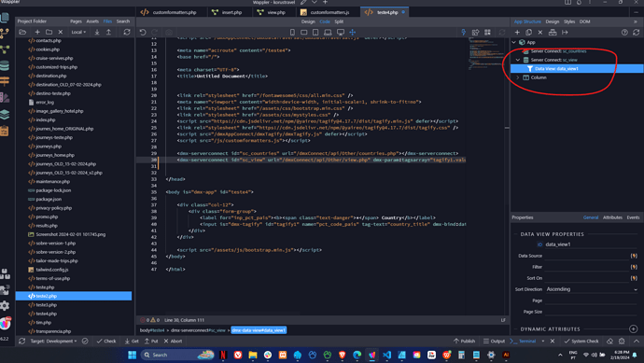Collapse the Server Connect sc_view node
This screenshot has width=644, height=363.
[517, 60]
